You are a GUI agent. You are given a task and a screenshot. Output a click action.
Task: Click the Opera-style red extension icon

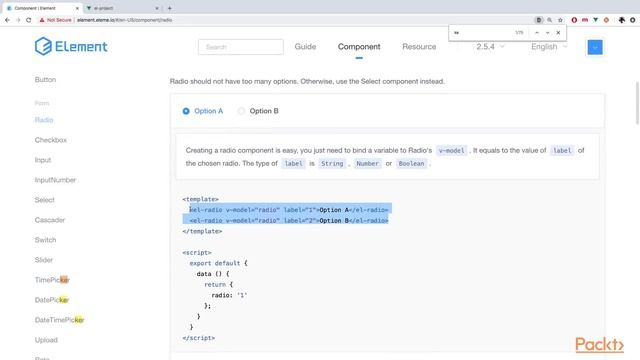click(x=574, y=20)
